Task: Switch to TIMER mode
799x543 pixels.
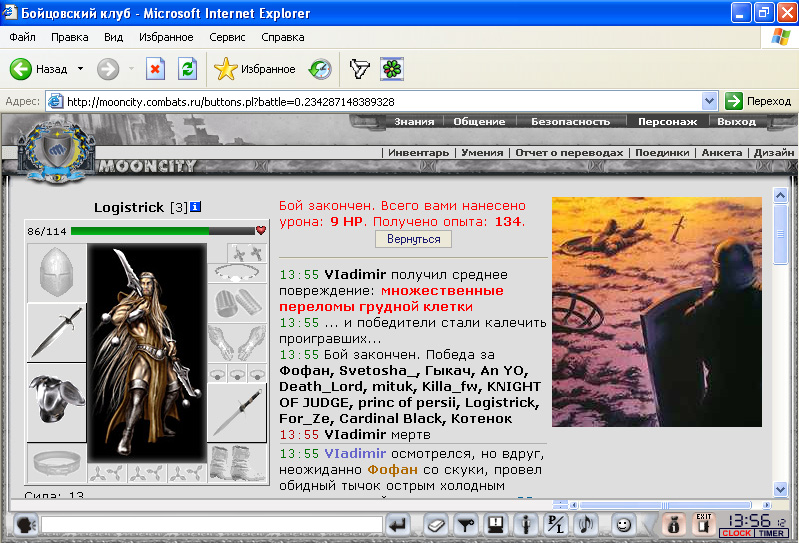Action: [x=771, y=533]
